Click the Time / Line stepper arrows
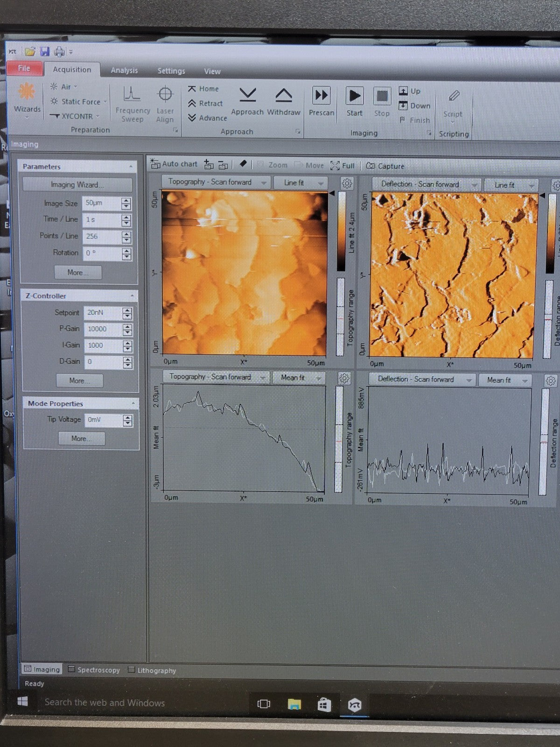 pos(126,220)
